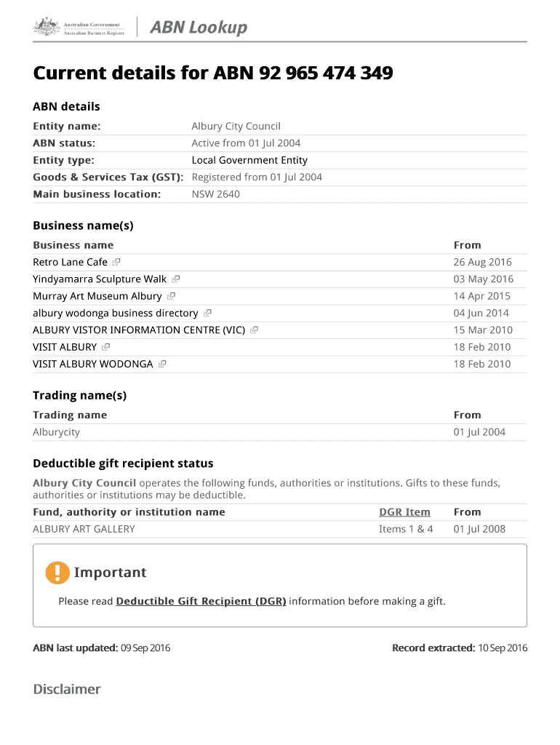
Task: Click the ALBURY ART GALLERY fund name
Action: click(84, 529)
